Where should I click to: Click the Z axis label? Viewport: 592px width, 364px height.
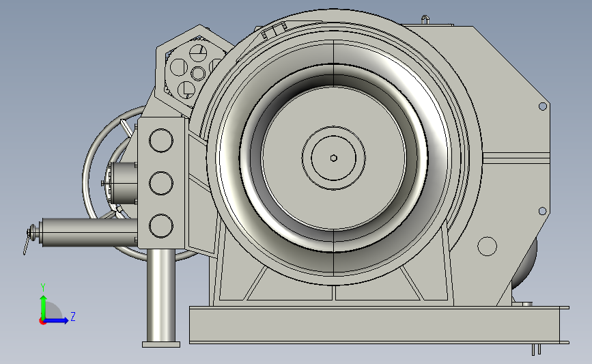(x=73, y=316)
